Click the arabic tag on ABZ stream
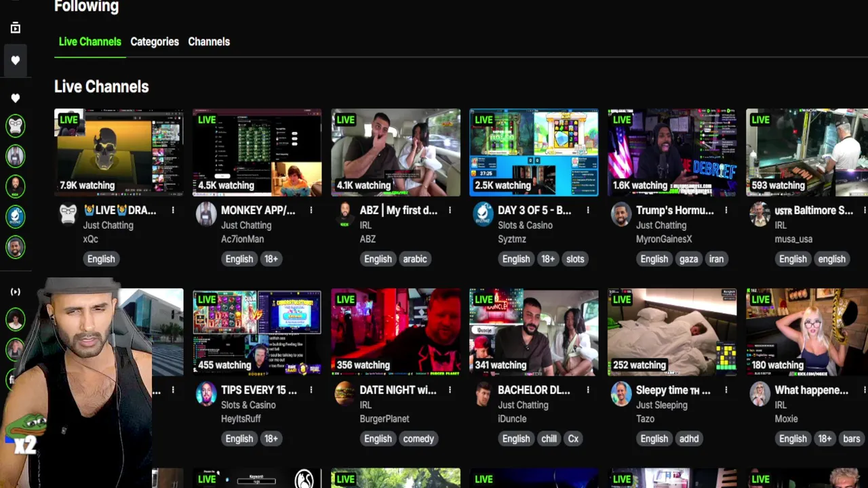The image size is (868, 488). coord(415,259)
